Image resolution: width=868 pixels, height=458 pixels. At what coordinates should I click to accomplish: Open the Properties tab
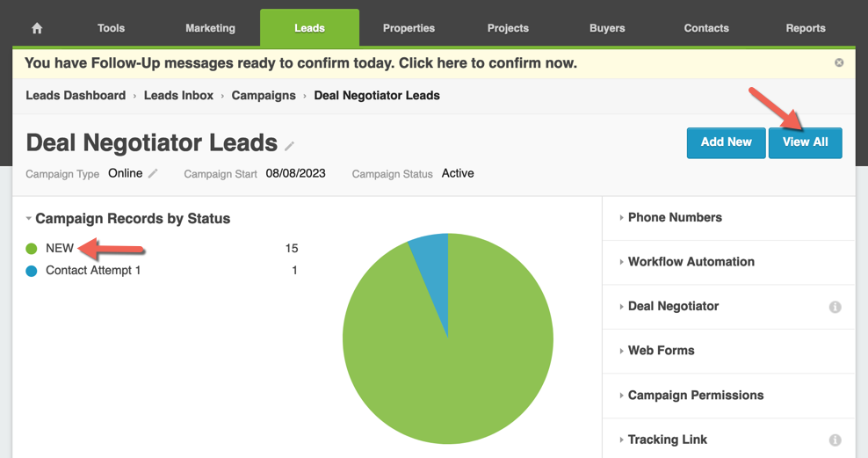click(x=409, y=28)
